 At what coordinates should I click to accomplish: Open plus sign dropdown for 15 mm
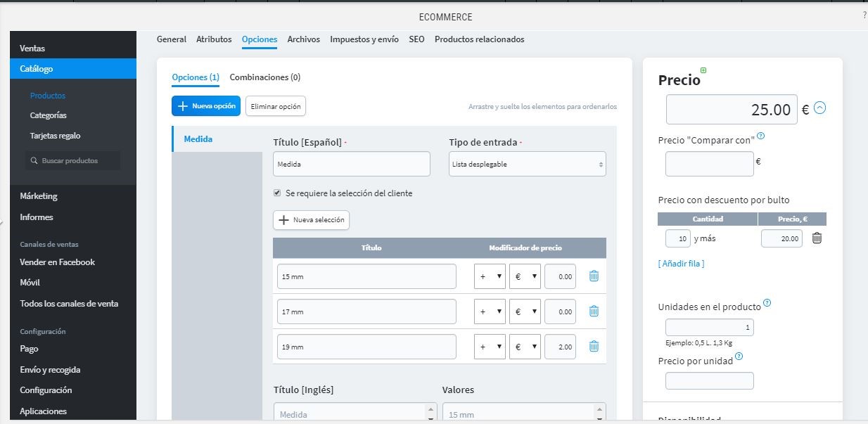[490, 276]
